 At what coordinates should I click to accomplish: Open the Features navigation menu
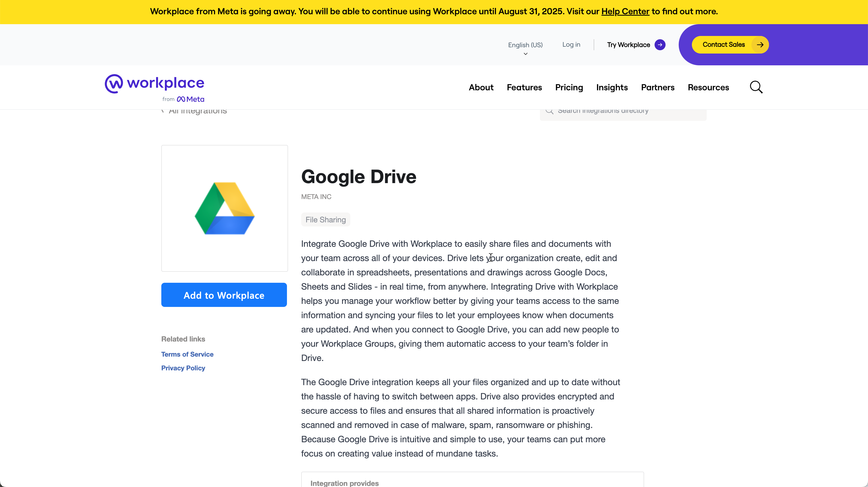[x=524, y=87]
